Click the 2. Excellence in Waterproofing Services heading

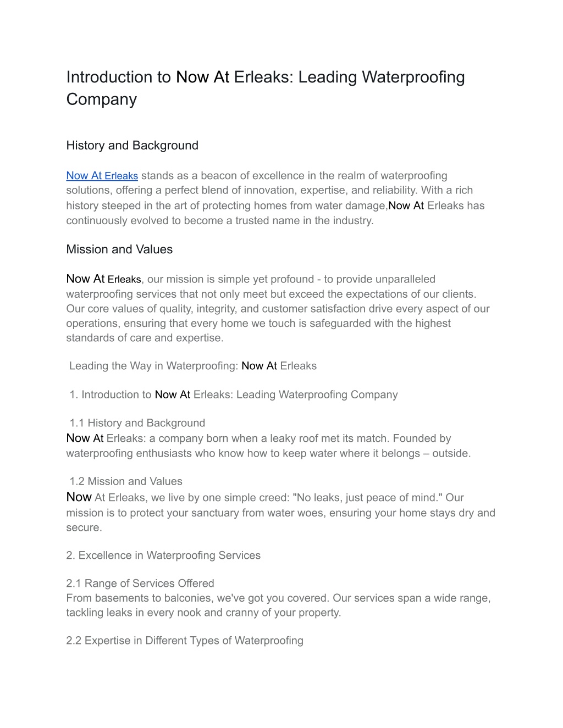pos(163,555)
